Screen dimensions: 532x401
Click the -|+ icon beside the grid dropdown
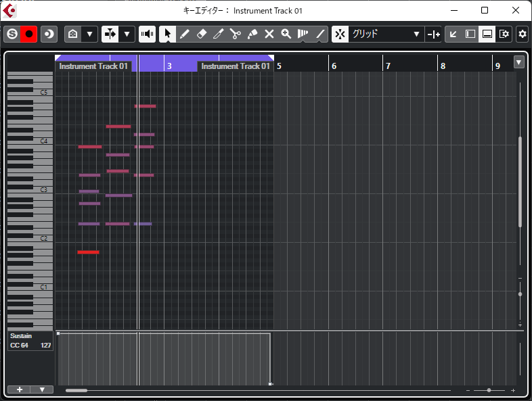[x=433, y=34]
